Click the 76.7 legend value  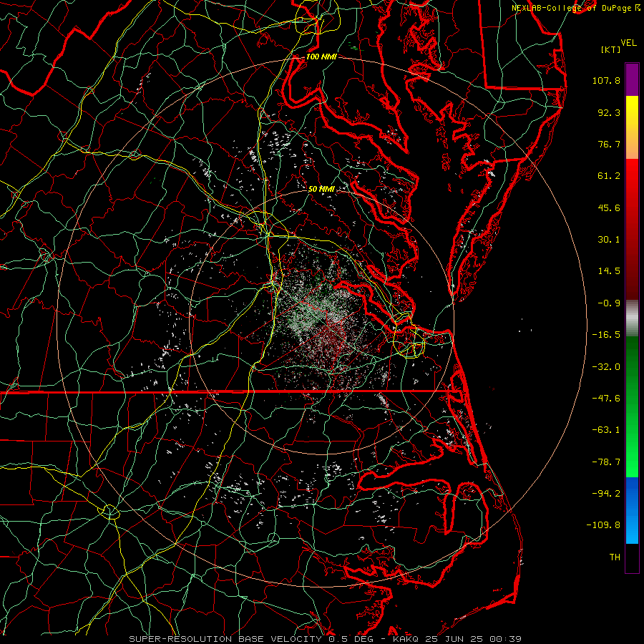click(609, 144)
